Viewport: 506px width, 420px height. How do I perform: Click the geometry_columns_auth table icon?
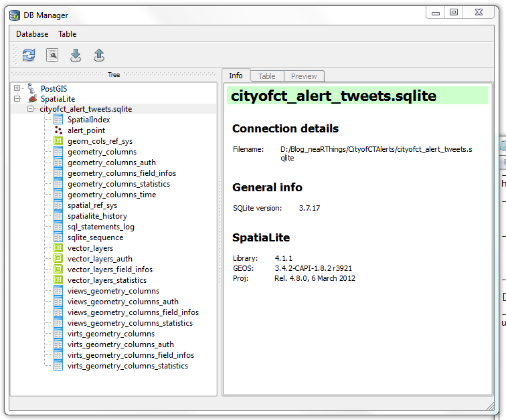tap(58, 162)
